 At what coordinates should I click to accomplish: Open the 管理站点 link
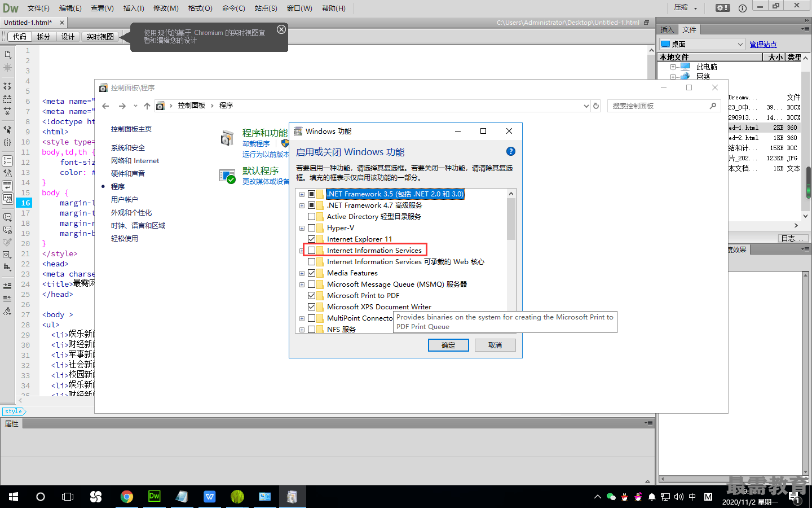tap(763, 44)
